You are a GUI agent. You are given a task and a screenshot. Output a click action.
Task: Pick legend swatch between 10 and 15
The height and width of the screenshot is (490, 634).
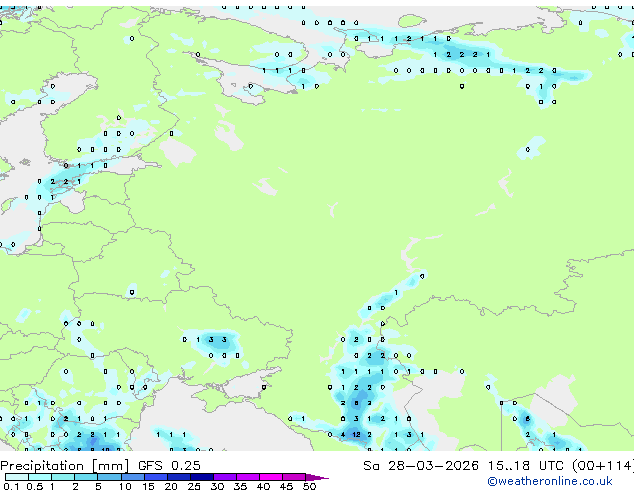[x=132, y=477]
